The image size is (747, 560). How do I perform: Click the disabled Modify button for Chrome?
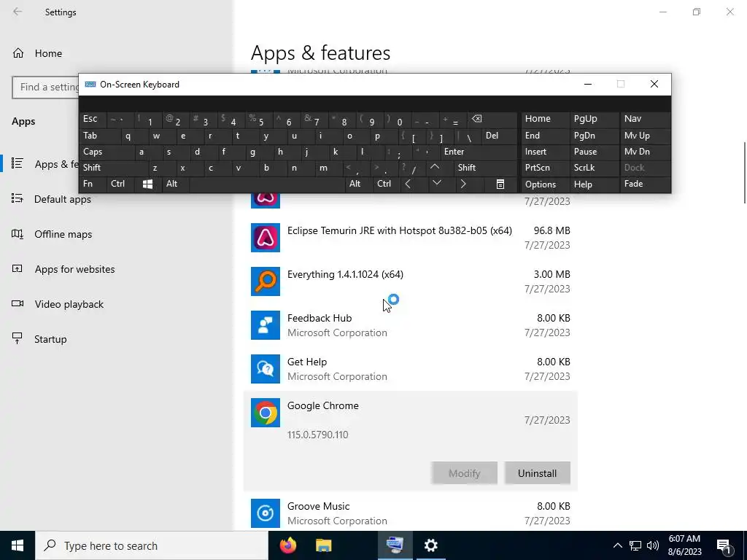click(465, 473)
